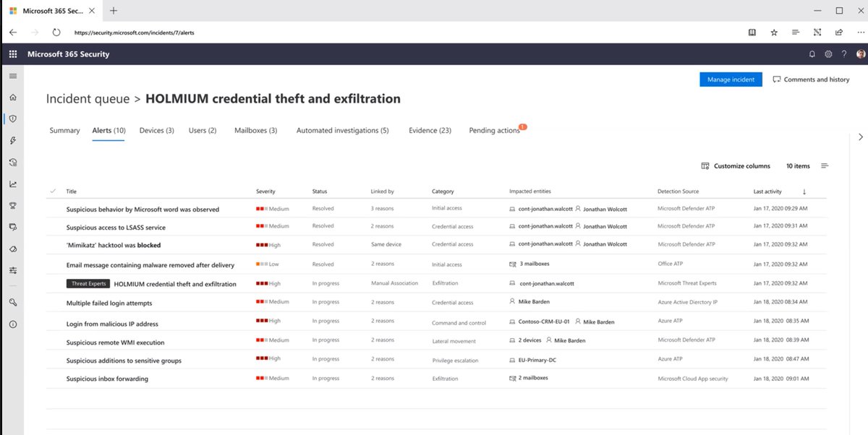868x435 pixels.
Task: Switch to the Automated investigations (5) tab
Action: pyautogui.click(x=343, y=131)
